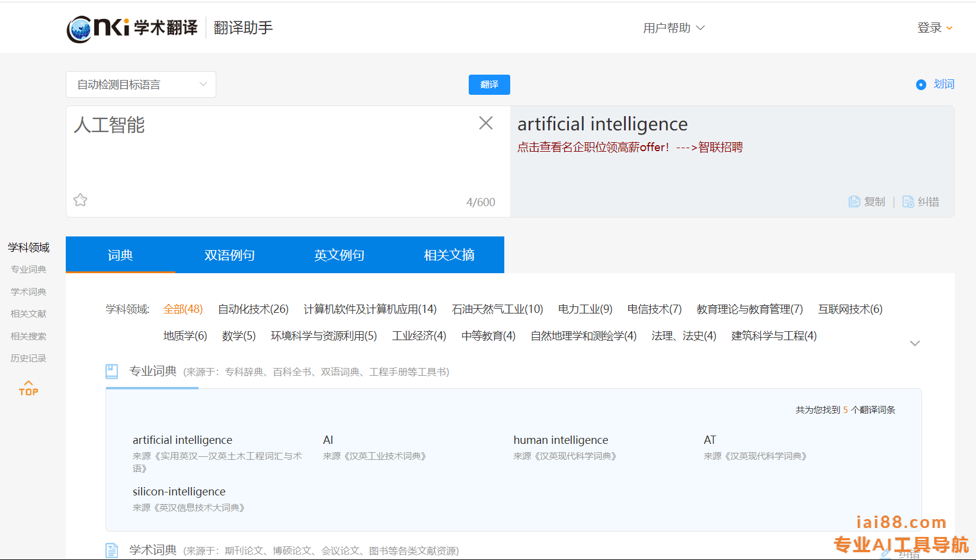Click the error correction (纠错) icon
This screenshot has height=560, width=976.
[908, 202]
